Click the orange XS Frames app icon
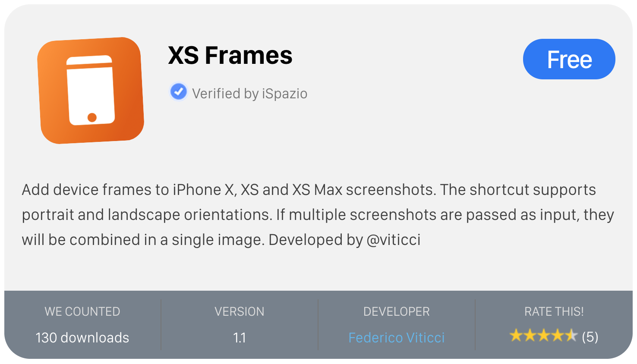 tap(91, 91)
